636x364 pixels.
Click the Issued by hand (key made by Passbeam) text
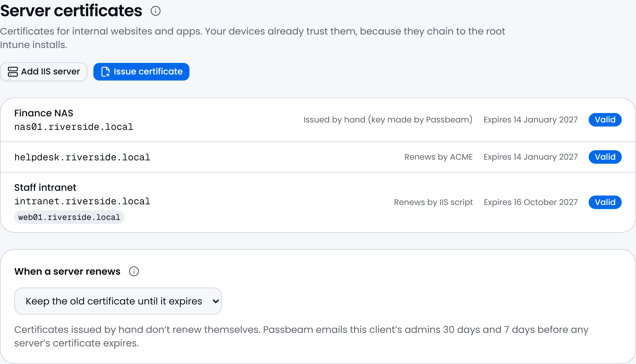[388, 120]
